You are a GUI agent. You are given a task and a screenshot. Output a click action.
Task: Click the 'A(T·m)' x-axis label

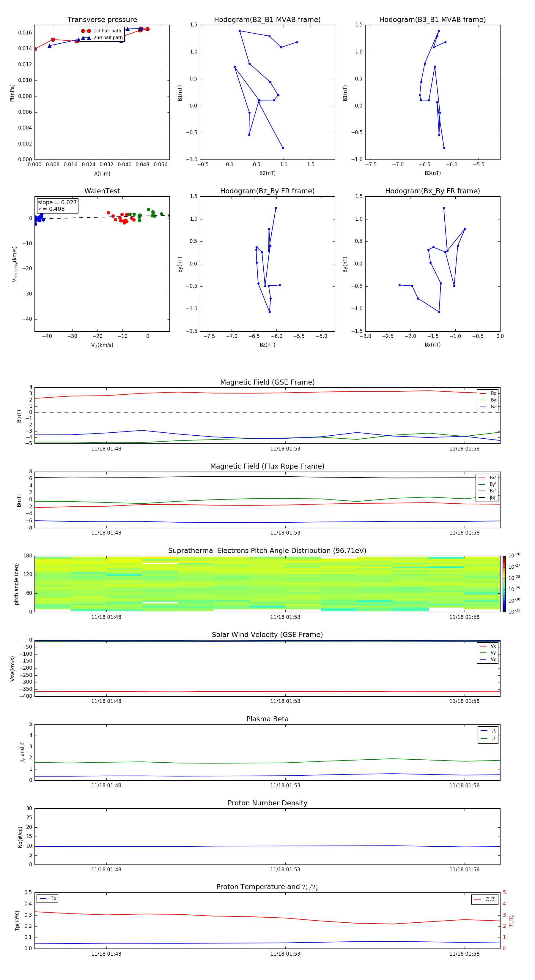pyautogui.click(x=102, y=173)
